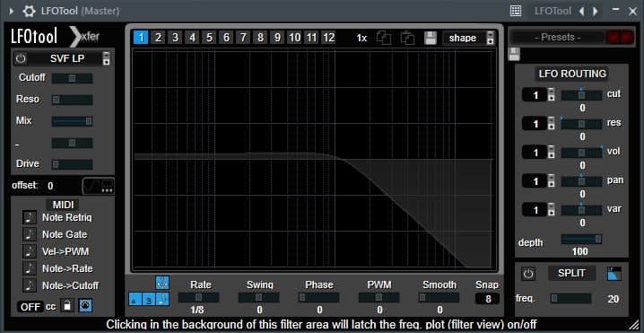Change the LFO number for pan routing
This screenshot has width=644, height=333.
tap(538, 181)
